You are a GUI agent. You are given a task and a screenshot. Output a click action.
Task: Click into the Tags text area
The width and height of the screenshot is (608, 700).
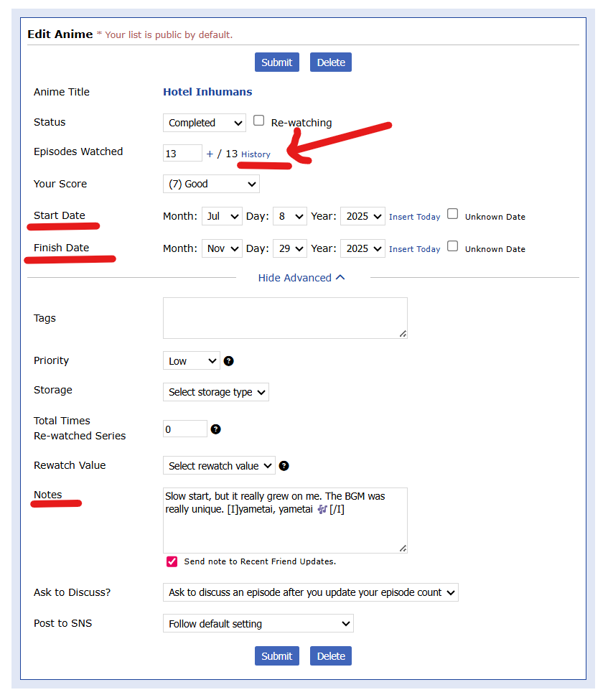pos(285,317)
